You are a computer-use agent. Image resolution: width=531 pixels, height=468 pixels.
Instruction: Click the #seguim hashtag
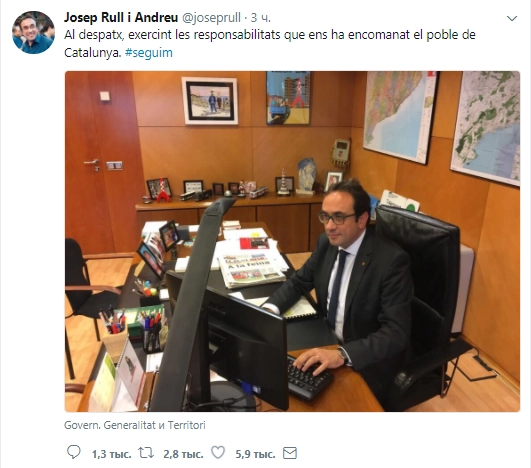pyautogui.click(x=149, y=53)
